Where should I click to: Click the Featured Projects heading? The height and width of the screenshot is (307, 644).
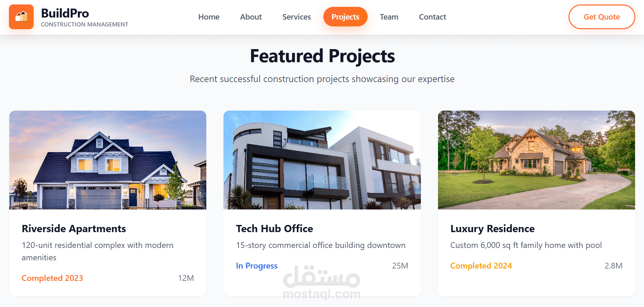[x=322, y=56]
